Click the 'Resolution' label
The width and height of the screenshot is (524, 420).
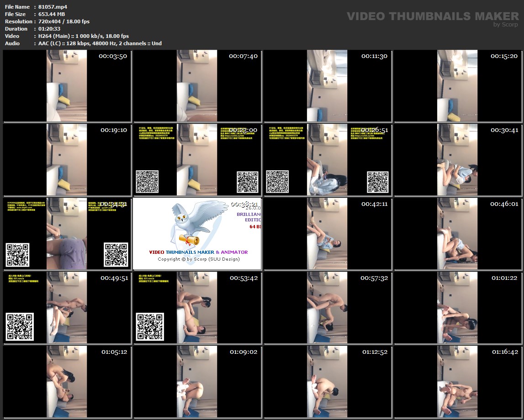point(18,21)
